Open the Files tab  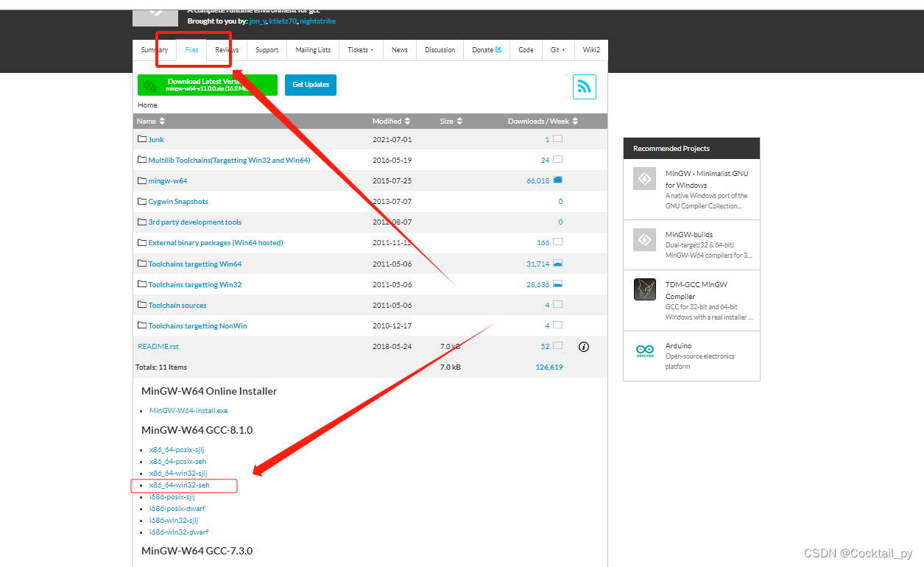pyautogui.click(x=191, y=50)
